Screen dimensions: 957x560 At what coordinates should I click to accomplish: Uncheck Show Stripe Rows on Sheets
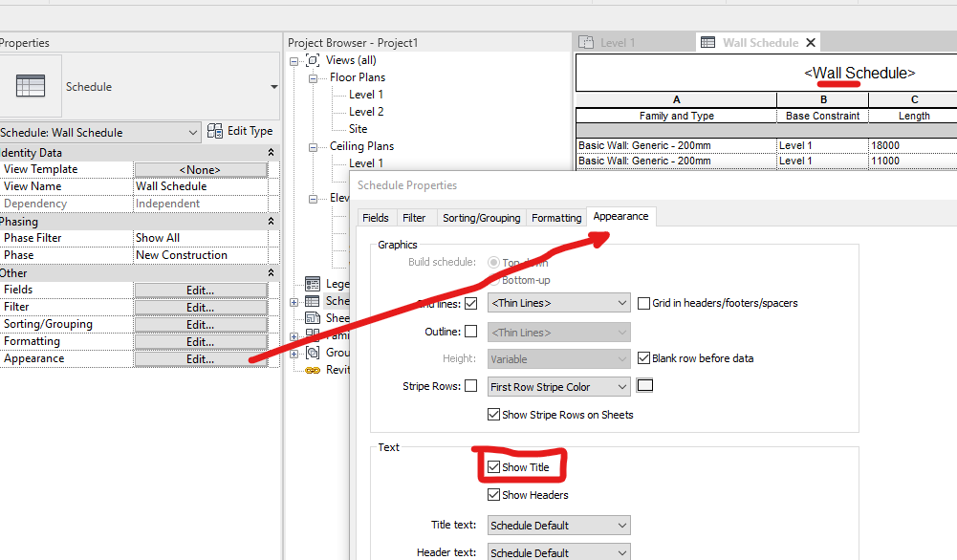[x=493, y=414]
